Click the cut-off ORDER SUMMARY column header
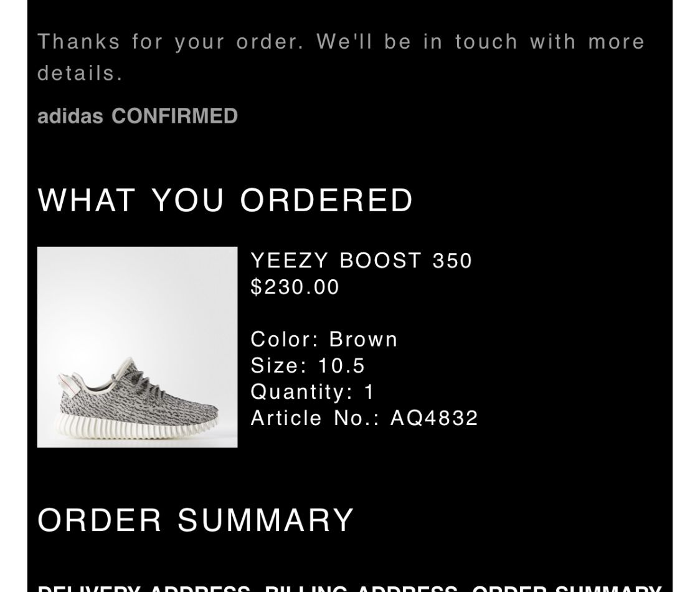Viewport: 700px width, 592px height. point(566,588)
